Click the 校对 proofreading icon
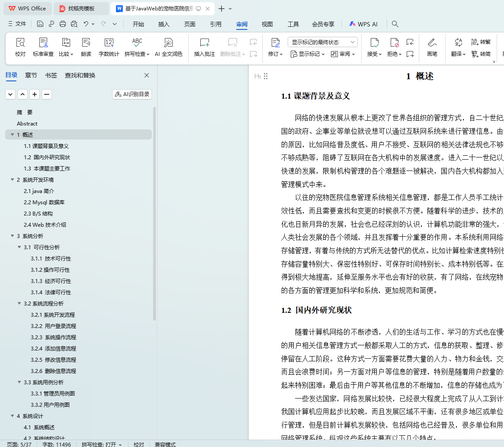The image size is (504, 447). click(x=20, y=47)
